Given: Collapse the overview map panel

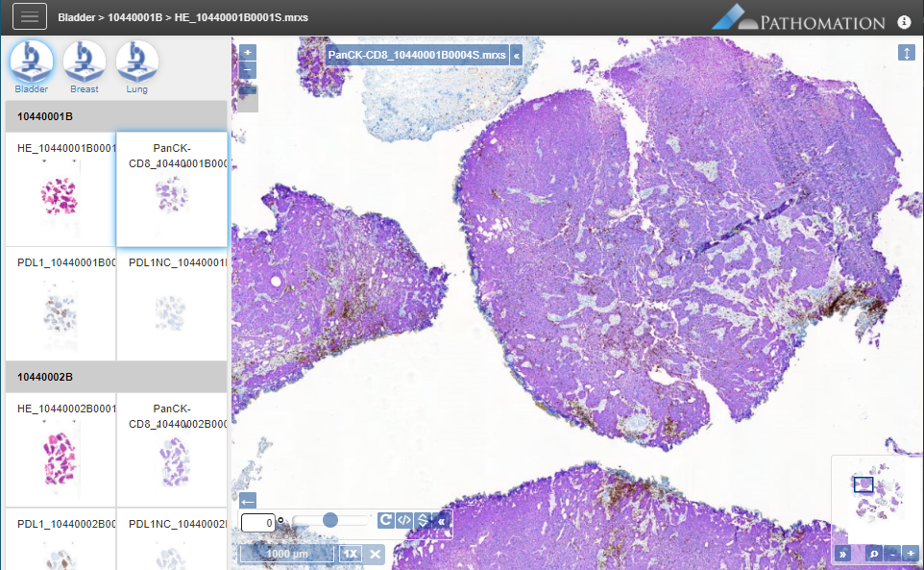Looking at the screenshot, I should click(x=842, y=554).
